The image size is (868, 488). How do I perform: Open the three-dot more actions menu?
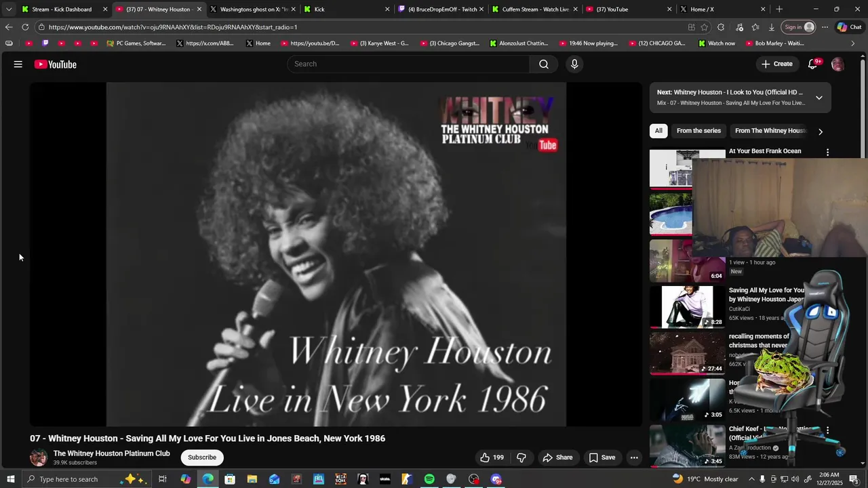tap(634, 457)
